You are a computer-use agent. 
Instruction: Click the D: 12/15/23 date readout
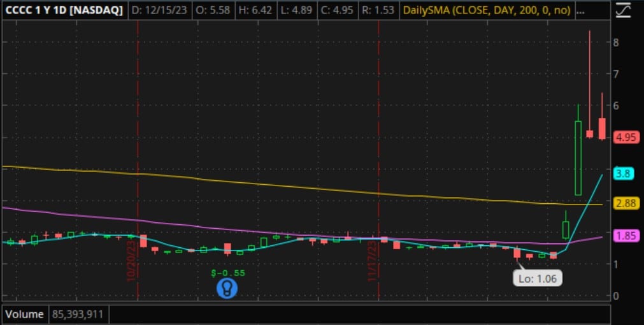pos(159,10)
